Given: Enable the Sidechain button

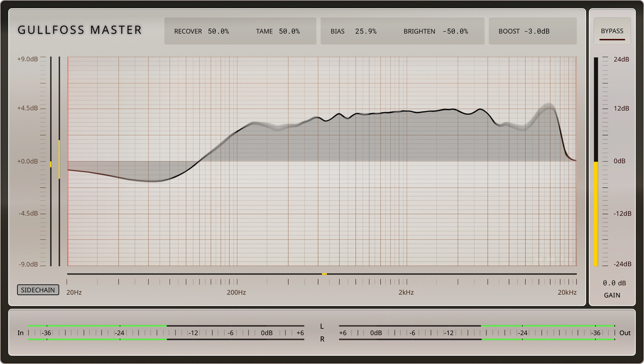Looking at the screenshot, I should tap(38, 290).
